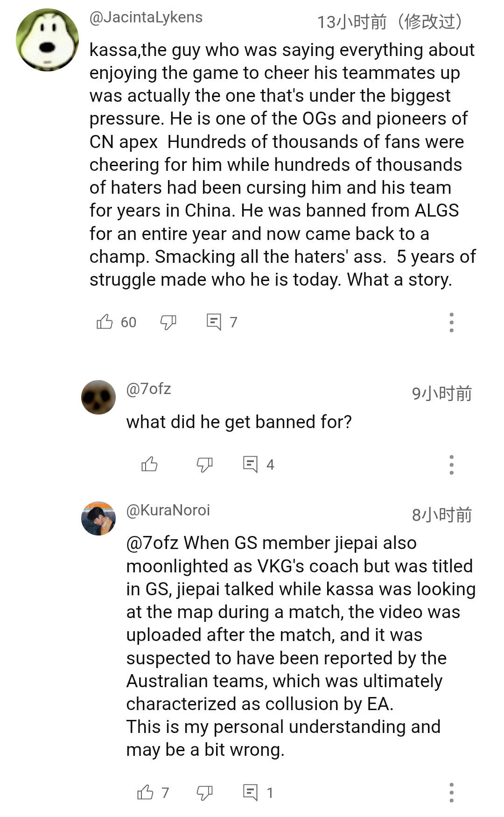
Task: Open three-dot menu on KuraNoroi's reply
Action: 451,792
